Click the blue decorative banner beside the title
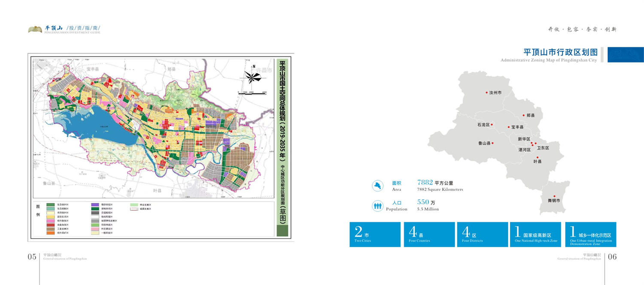644x285 pixels. [x=625, y=55]
